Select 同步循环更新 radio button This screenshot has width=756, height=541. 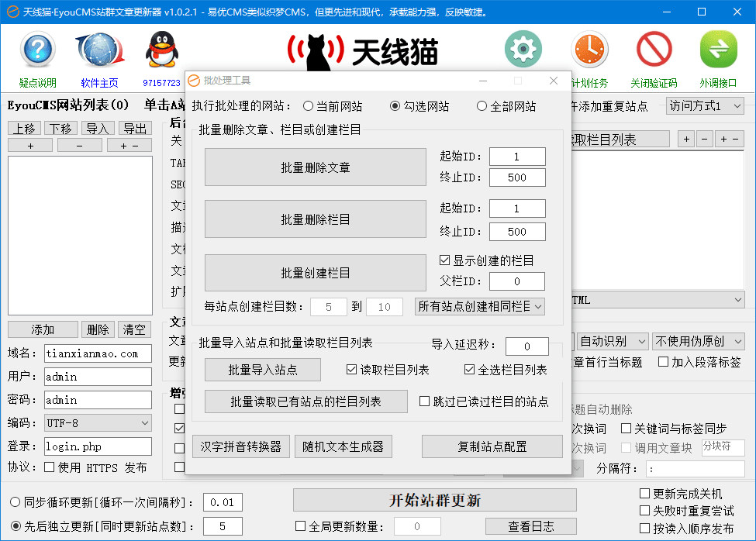point(15,502)
